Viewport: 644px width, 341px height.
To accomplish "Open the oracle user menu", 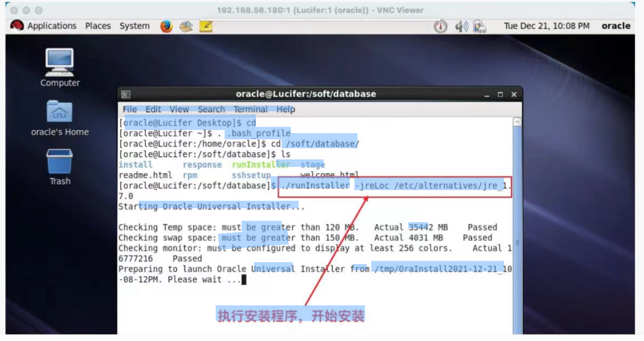I will point(616,26).
